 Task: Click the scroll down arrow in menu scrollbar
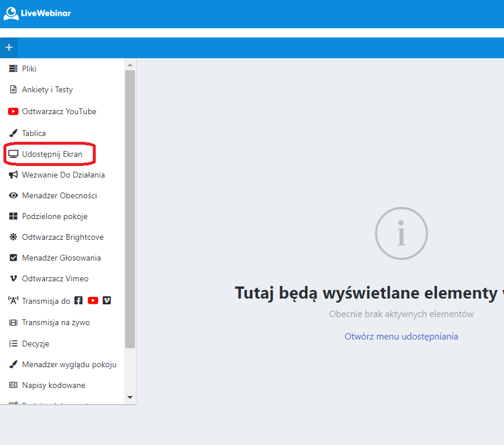tap(130, 397)
